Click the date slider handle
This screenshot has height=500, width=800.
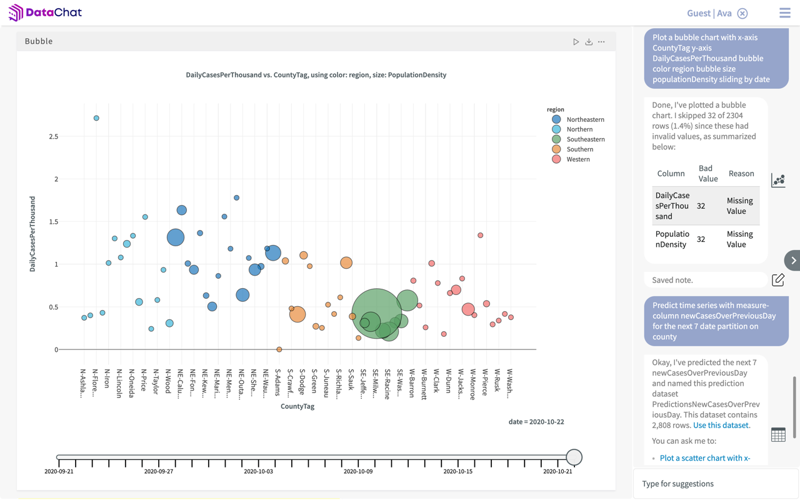point(574,457)
